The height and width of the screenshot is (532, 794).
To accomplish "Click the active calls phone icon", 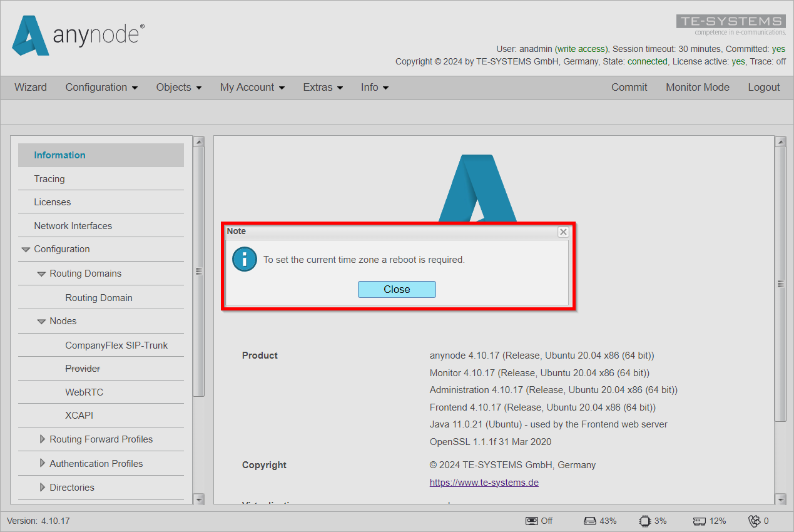I will pos(753,520).
